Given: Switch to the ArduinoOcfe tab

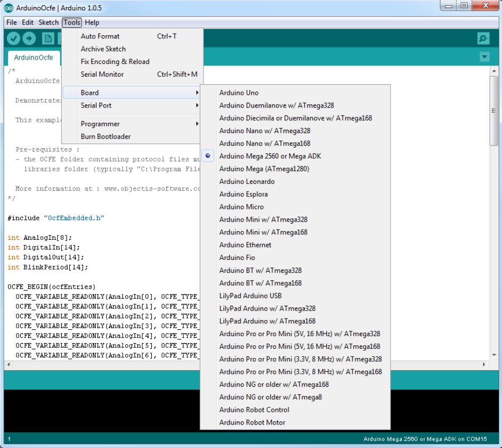Looking at the screenshot, I should click(34, 58).
